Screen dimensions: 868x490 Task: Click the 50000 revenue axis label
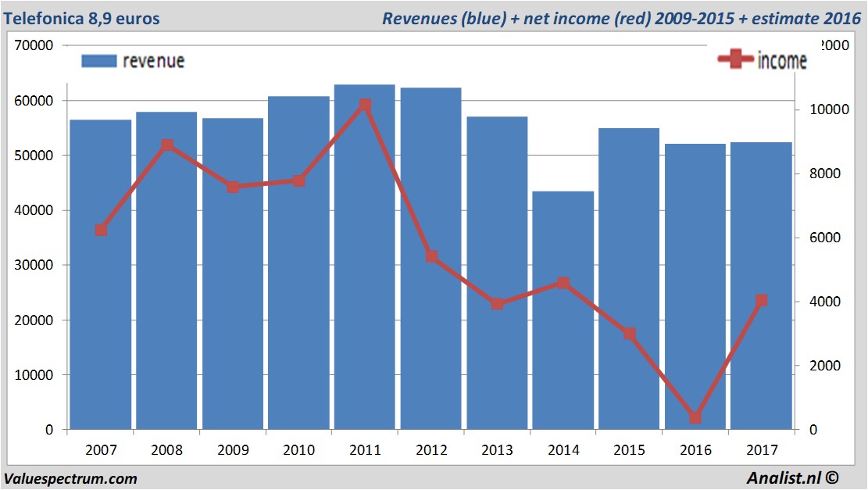(34, 156)
